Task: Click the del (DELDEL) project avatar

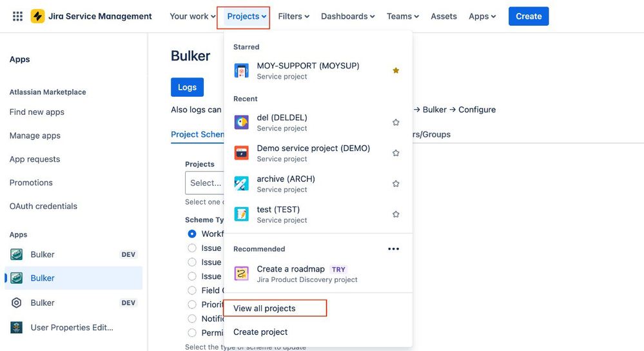Action: pyautogui.click(x=241, y=123)
